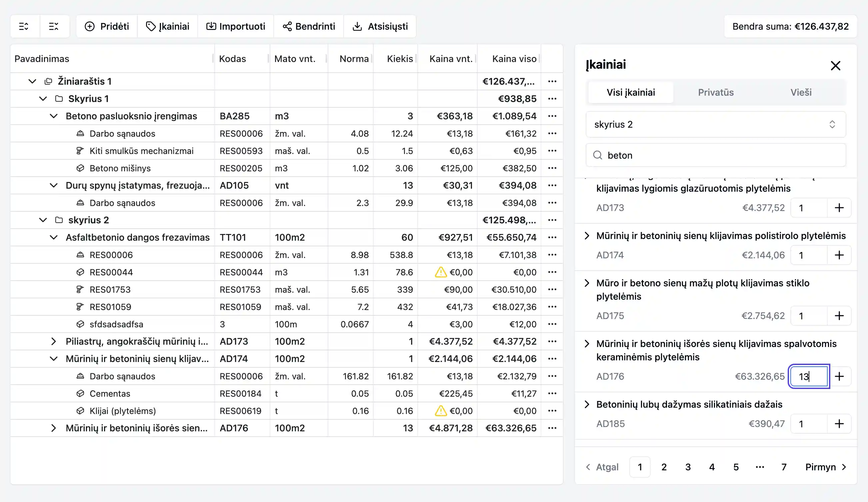
Task: Collapse Asfaltbetonio dangos frezavimas row
Action: tap(53, 237)
